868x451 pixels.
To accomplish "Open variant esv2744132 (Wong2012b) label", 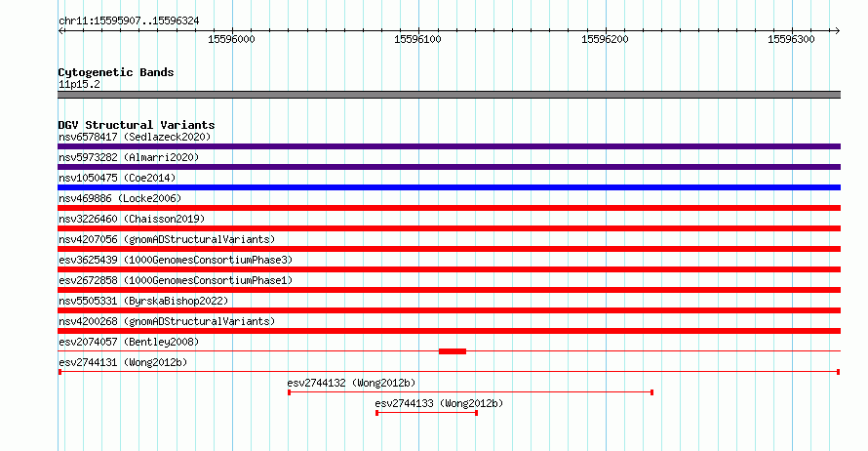I will click(351, 383).
